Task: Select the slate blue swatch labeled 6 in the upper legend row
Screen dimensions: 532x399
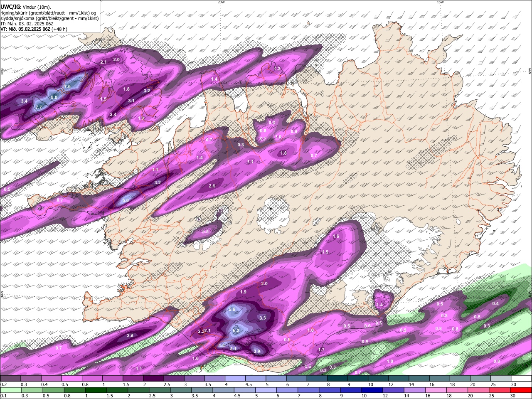Action: 296,379
